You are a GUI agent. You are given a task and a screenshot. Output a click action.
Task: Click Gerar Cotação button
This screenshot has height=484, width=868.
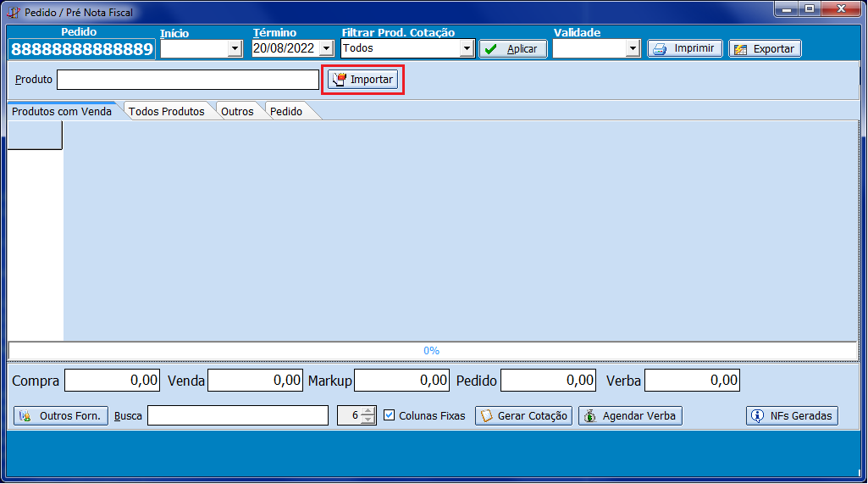click(523, 416)
